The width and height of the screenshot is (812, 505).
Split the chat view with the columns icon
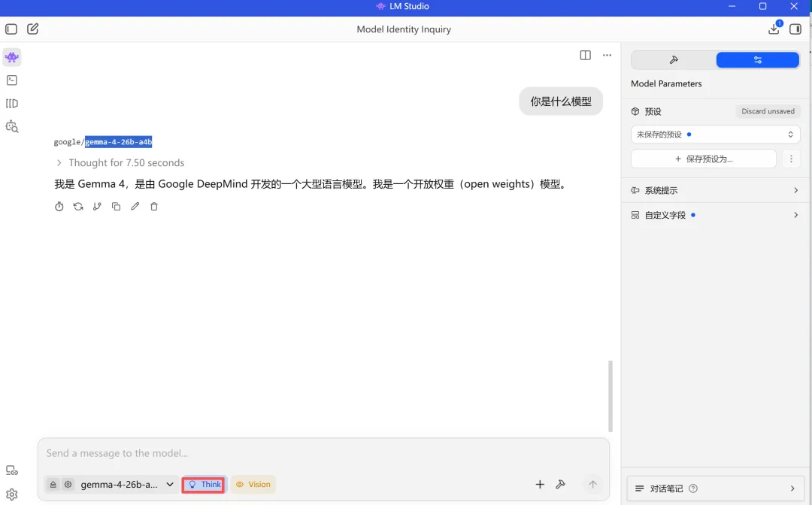point(585,56)
